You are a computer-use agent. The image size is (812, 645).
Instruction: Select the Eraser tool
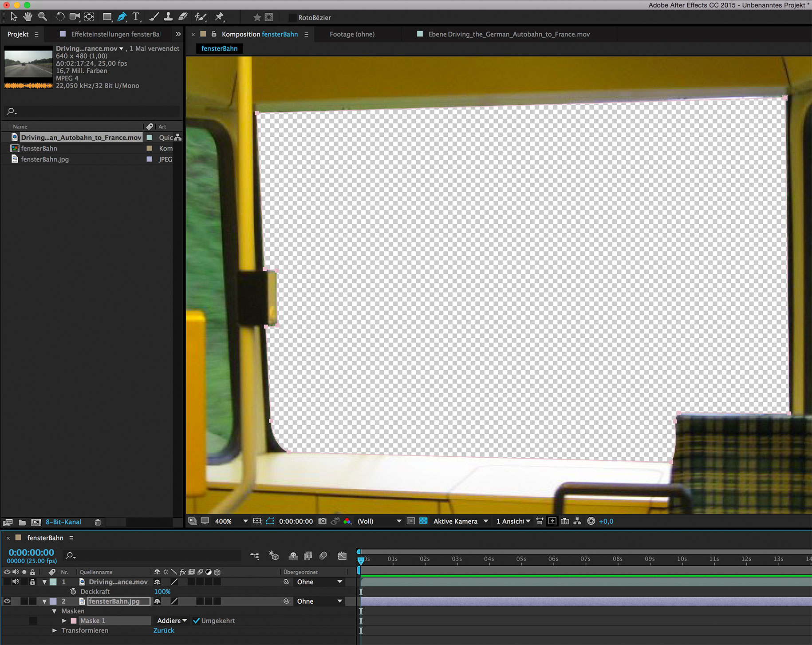point(183,17)
